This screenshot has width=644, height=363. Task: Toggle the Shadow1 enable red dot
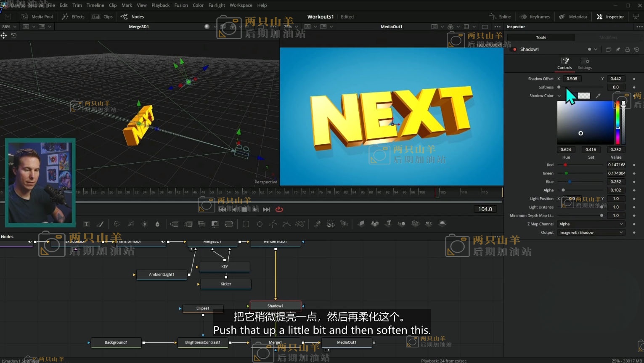pos(514,50)
